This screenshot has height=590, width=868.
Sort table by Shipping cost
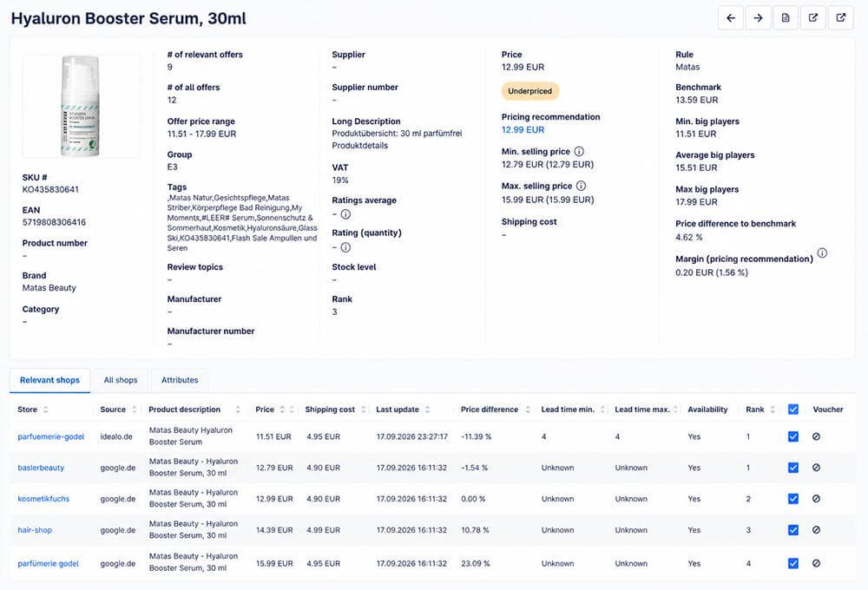pyautogui.click(x=364, y=410)
